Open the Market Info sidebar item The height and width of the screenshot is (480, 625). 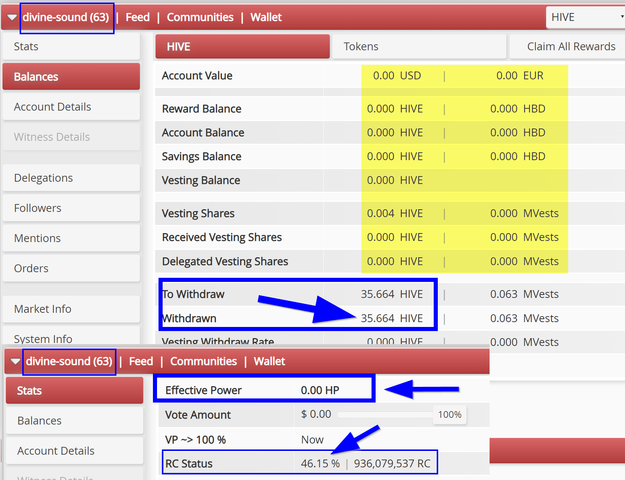[x=71, y=309]
